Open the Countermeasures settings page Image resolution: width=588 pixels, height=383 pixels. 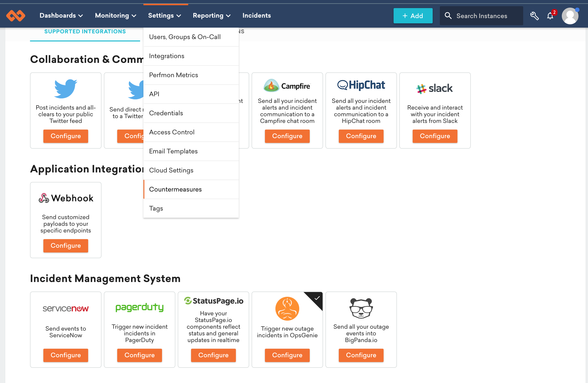175,189
